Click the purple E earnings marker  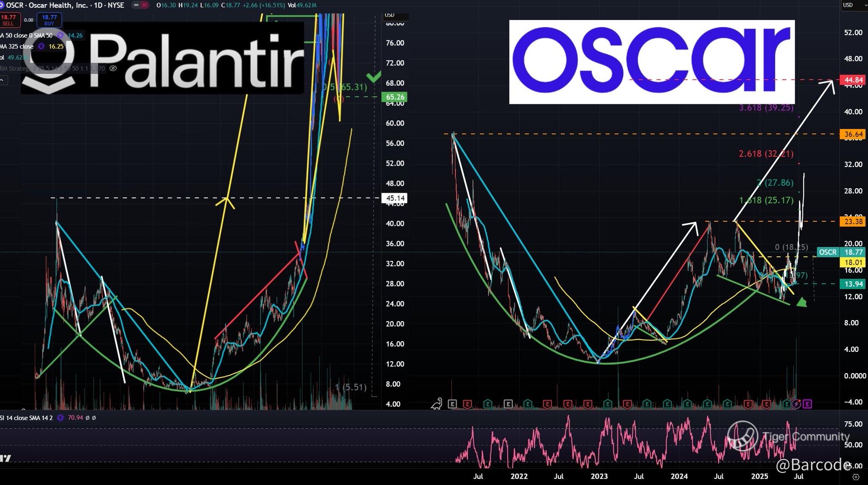(807, 404)
